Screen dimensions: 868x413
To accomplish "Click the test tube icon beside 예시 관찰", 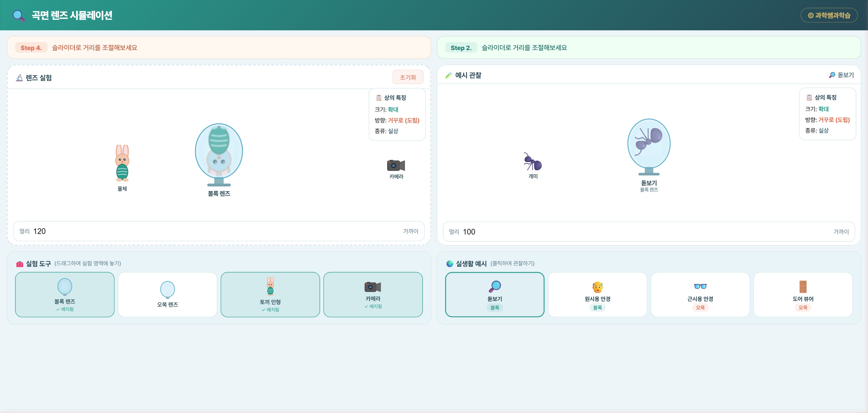I will click(448, 75).
